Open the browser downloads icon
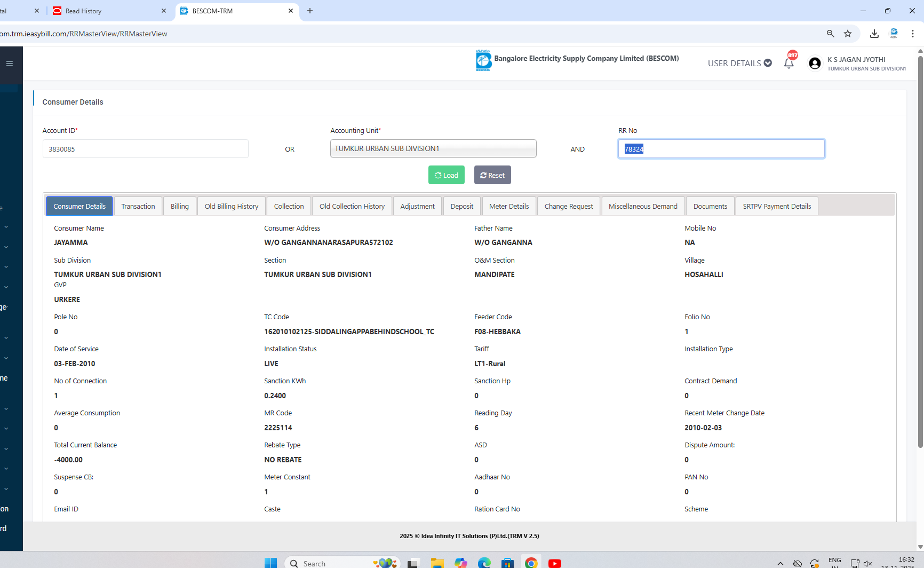924x568 pixels. (874, 34)
